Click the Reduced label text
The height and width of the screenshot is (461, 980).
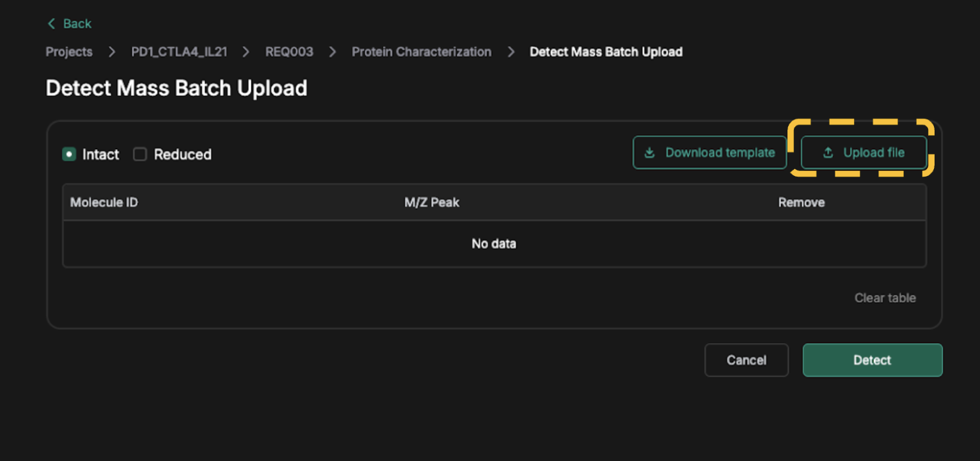[x=182, y=154]
